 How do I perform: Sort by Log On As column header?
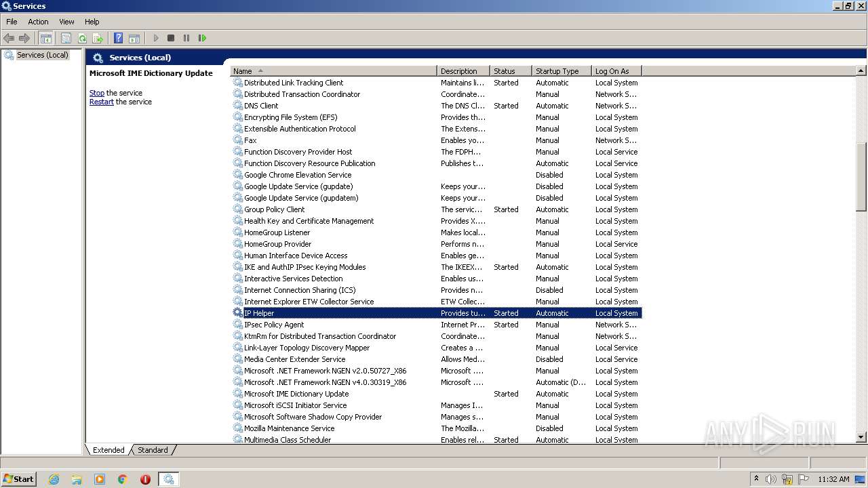616,71
